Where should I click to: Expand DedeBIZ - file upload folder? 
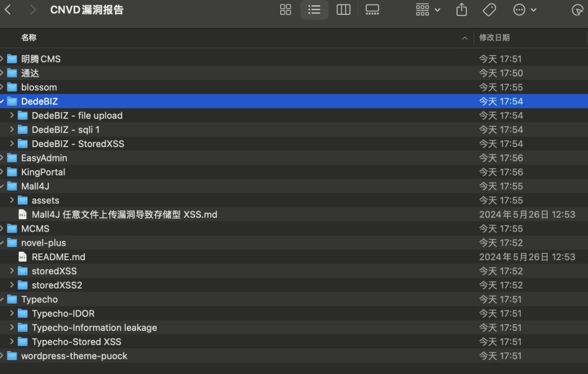[11, 115]
